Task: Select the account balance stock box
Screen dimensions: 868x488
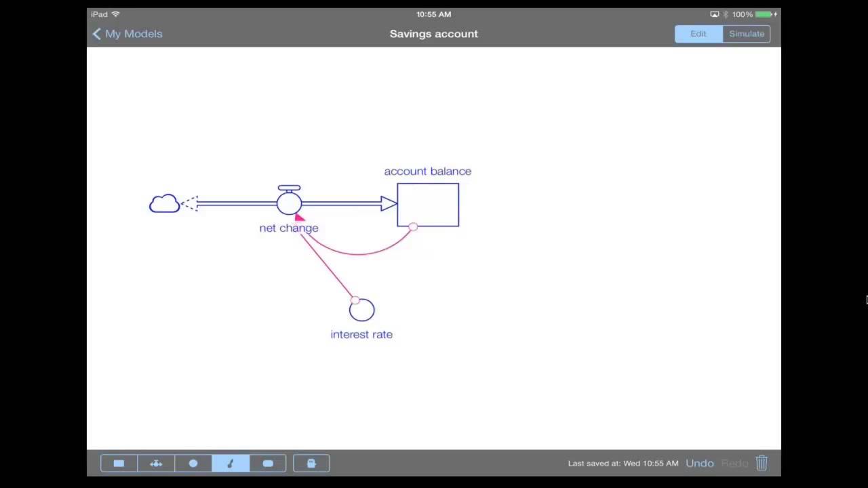Action: 428,205
